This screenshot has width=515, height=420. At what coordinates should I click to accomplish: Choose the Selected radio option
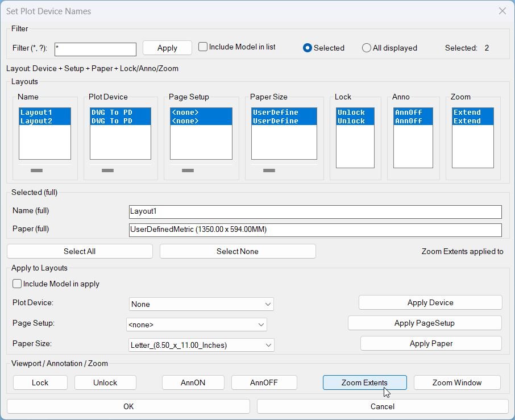point(308,48)
